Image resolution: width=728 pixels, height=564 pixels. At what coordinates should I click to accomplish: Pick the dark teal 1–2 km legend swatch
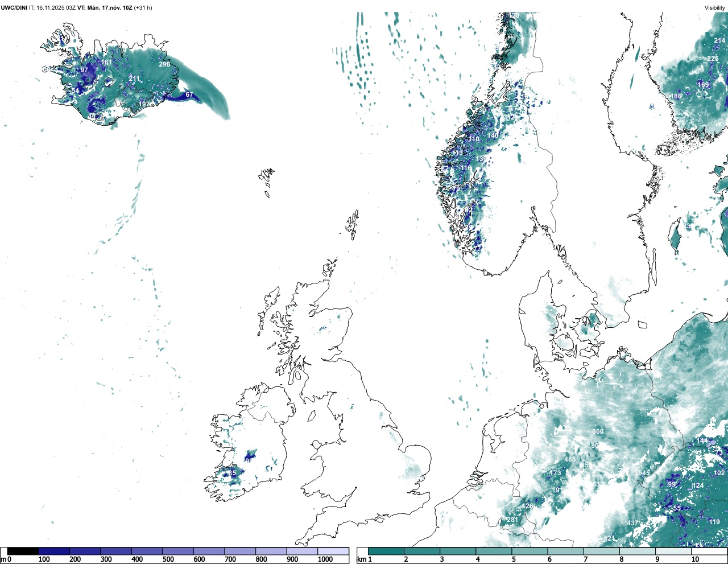point(386,551)
